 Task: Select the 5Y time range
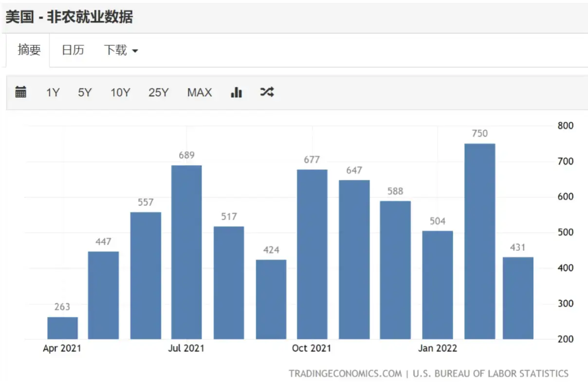coord(85,92)
